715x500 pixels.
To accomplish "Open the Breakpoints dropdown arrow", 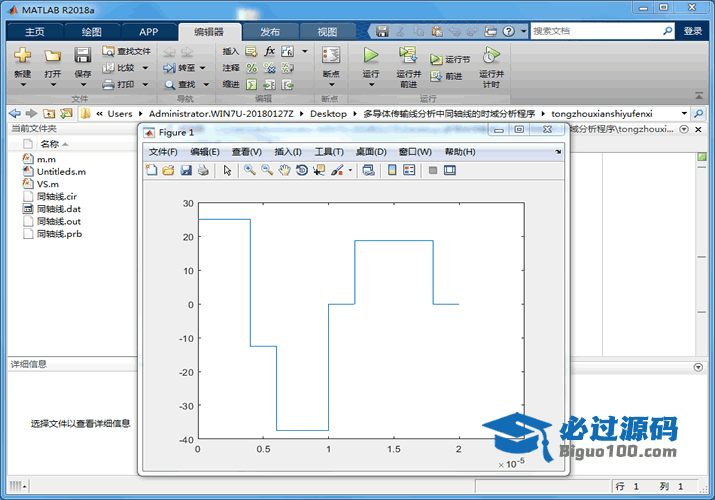I will pyautogui.click(x=332, y=85).
